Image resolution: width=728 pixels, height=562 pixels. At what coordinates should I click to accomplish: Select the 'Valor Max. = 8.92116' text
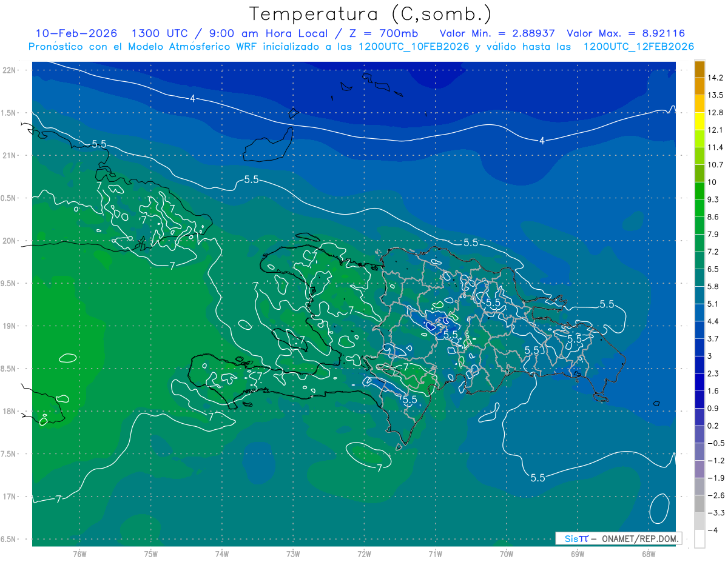625,33
